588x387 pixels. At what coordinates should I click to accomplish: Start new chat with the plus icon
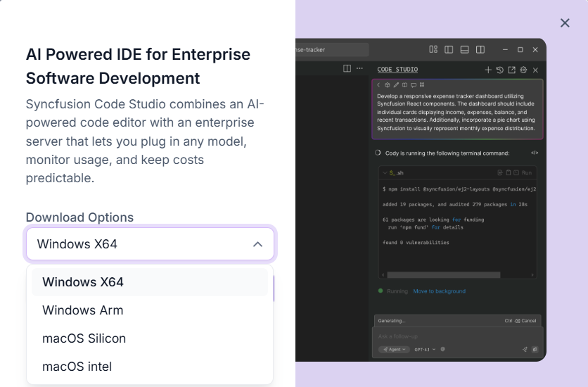(488, 70)
